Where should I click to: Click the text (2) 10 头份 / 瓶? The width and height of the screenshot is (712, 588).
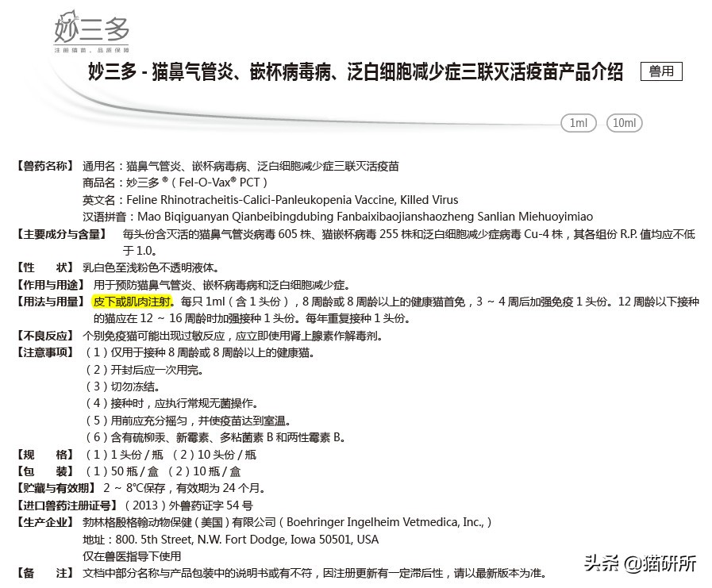click(x=214, y=455)
